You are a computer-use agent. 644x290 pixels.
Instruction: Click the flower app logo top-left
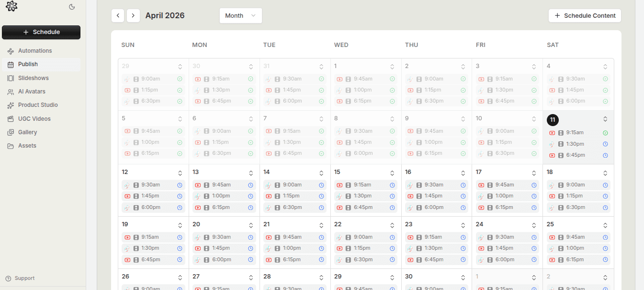[11, 7]
